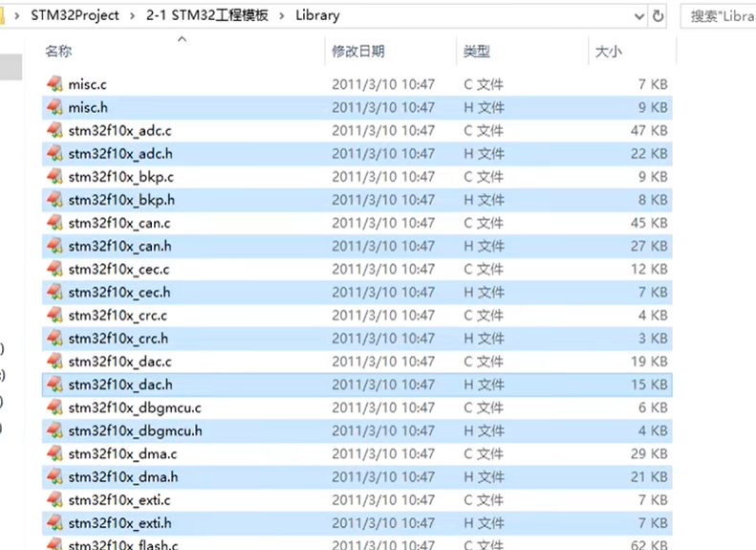Select file name misc.h
Viewport: 756px width, 550px height.
(x=88, y=107)
